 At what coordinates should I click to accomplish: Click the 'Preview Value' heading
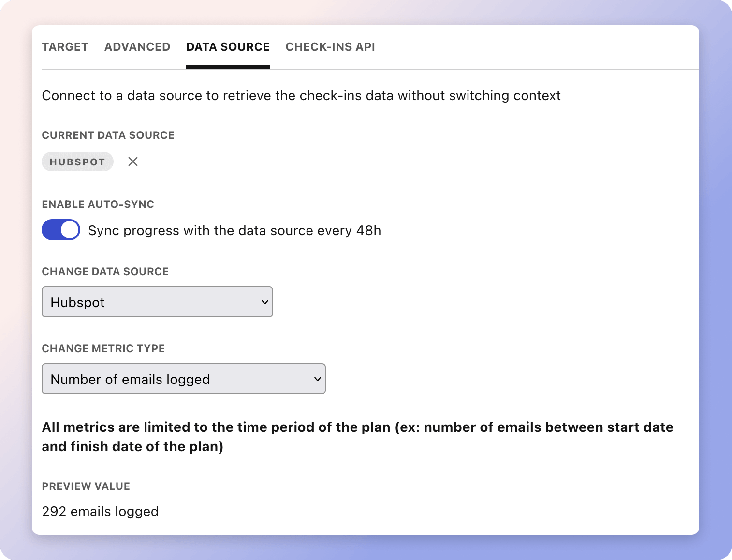[x=86, y=486]
